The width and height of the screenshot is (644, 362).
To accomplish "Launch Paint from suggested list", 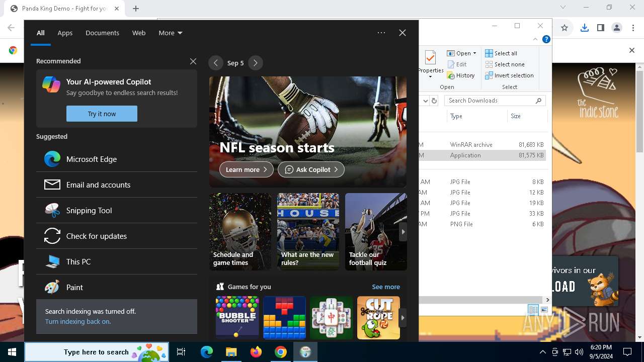I will [x=117, y=287].
